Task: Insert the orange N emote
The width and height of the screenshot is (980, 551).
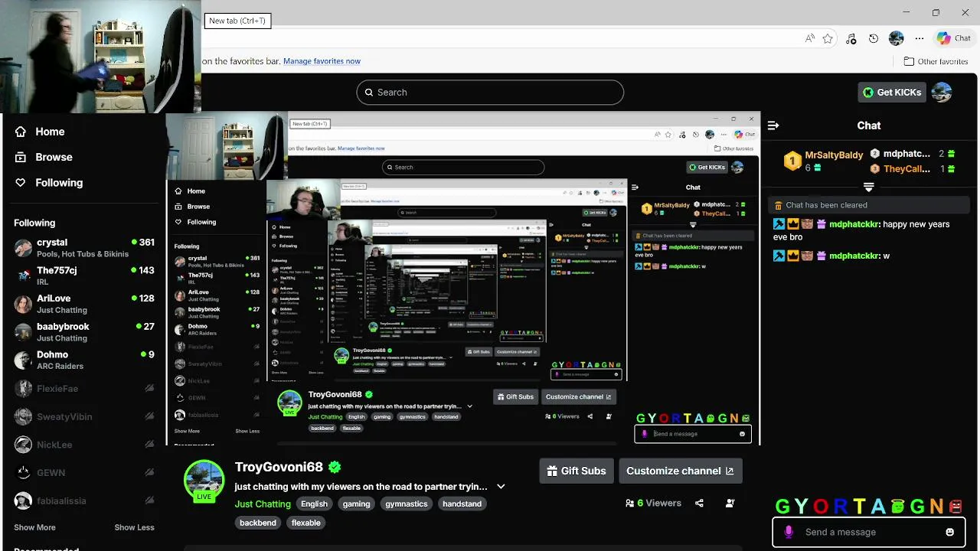Action: (x=936, y=506)
